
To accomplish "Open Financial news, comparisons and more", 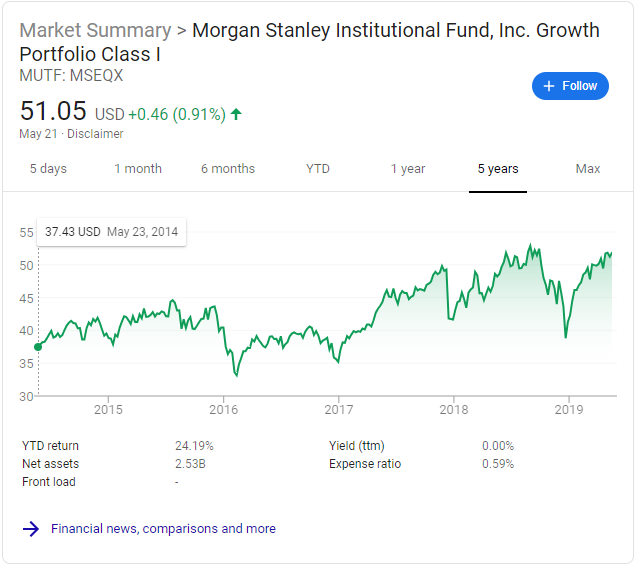I will click(x=163, y=528).
